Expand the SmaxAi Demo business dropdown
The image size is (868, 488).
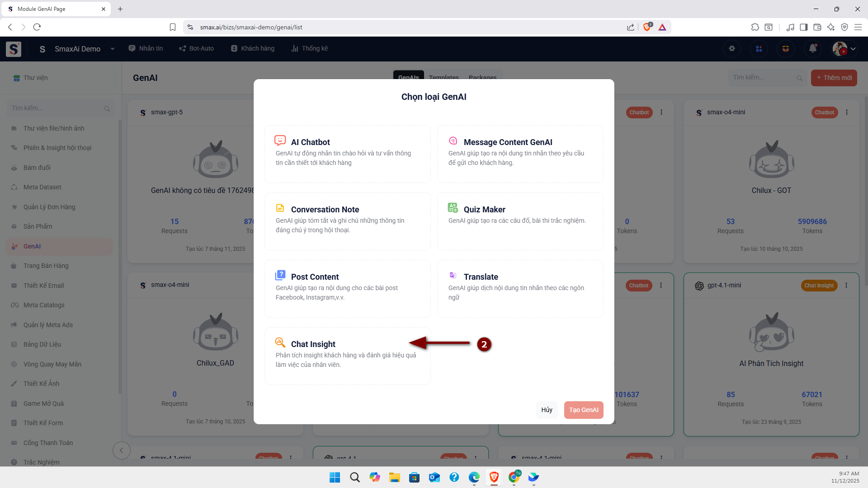pos(112,49)
